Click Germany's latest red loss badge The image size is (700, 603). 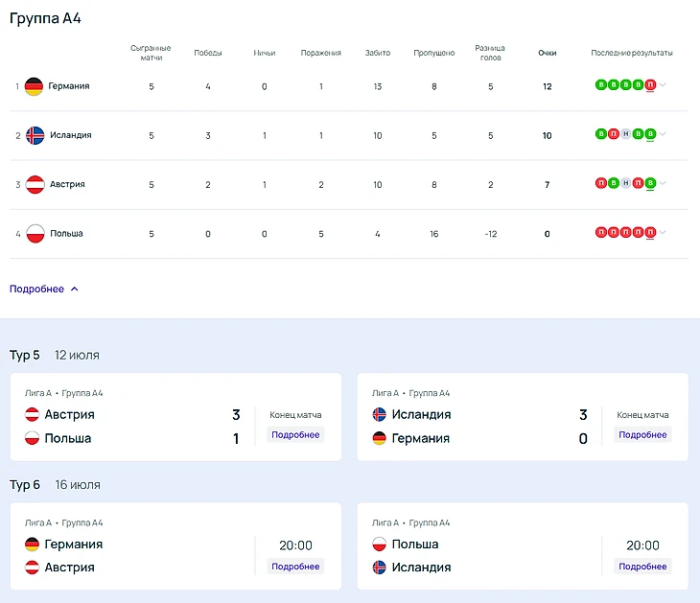click(650, 85)
